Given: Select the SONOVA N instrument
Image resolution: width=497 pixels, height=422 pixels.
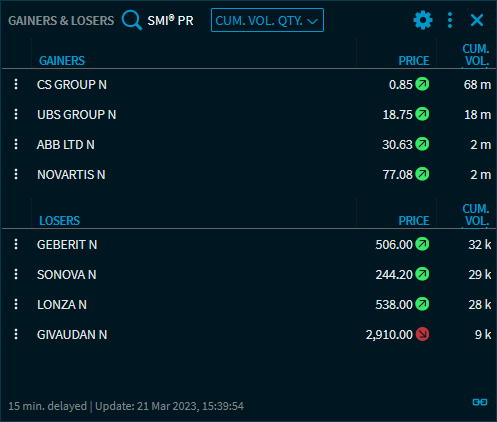Looking at the screenshot, I should click(67, 275).
